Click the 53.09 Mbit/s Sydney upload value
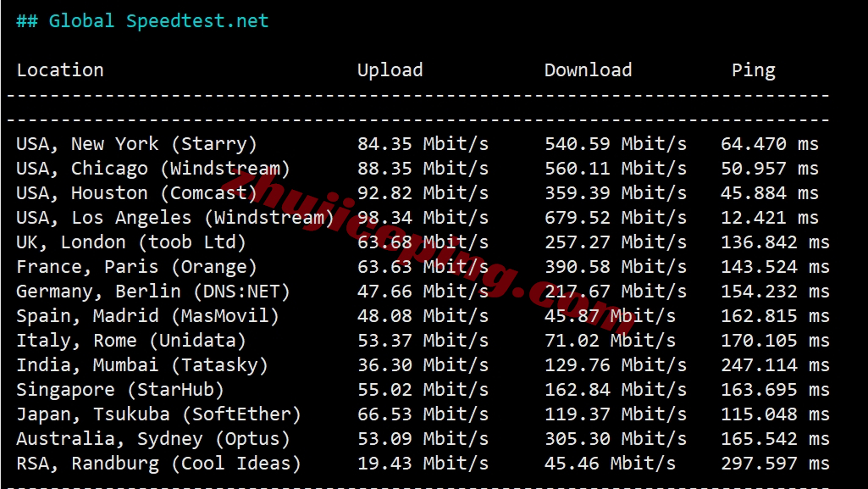 click(423, 439)
